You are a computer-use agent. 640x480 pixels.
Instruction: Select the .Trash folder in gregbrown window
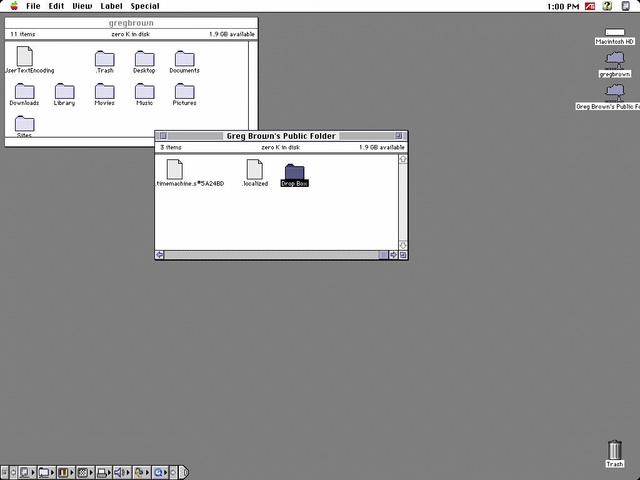click(x=104, y=62)
